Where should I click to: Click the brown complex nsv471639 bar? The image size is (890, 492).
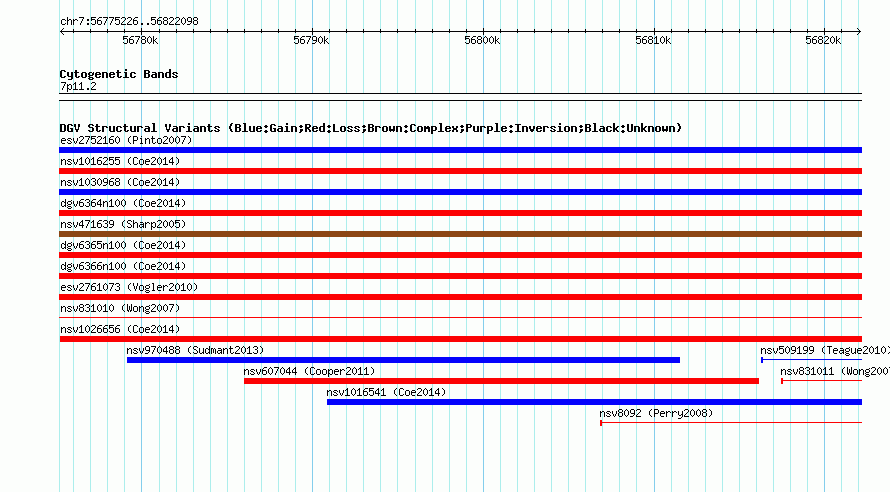[x=460, y=234]
